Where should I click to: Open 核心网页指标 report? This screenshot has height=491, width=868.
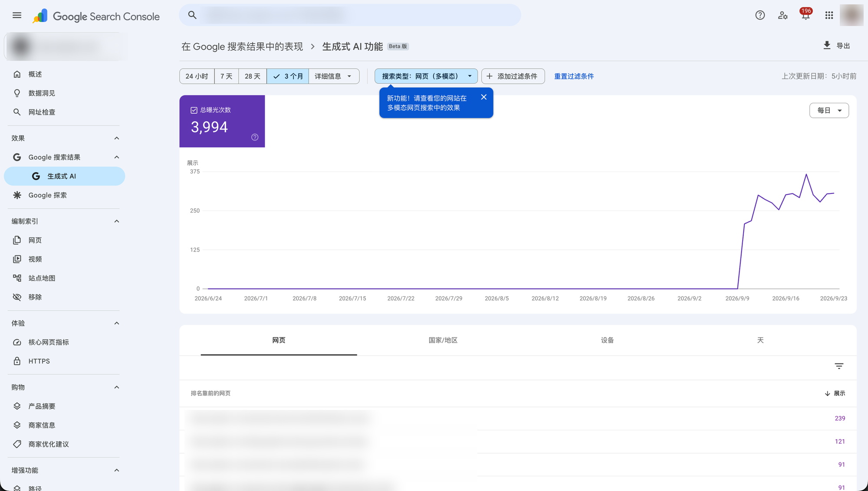pos(64,342)
